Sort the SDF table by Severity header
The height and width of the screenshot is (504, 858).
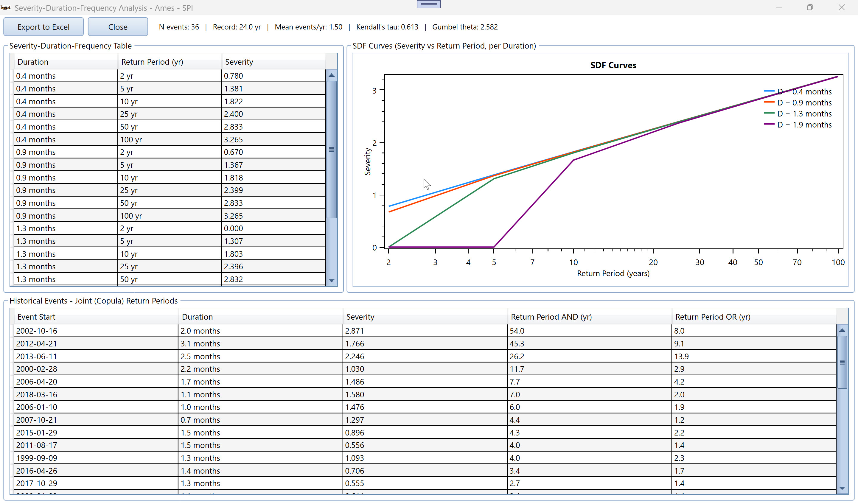coord(274,62)
